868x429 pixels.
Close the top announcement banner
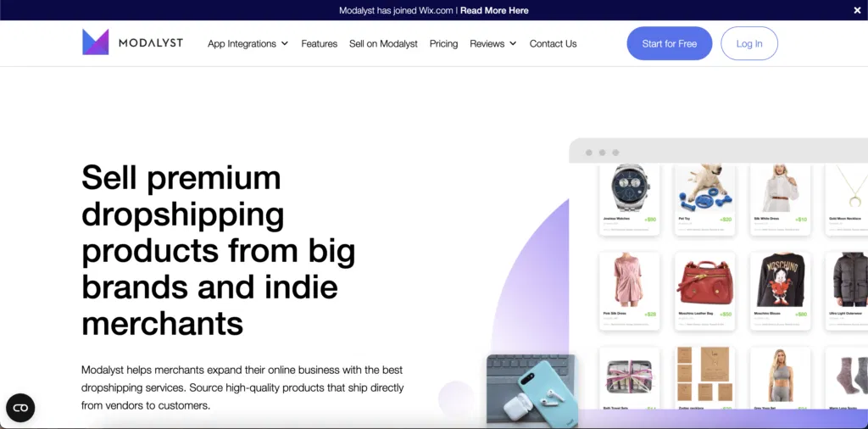pos(857,10)
